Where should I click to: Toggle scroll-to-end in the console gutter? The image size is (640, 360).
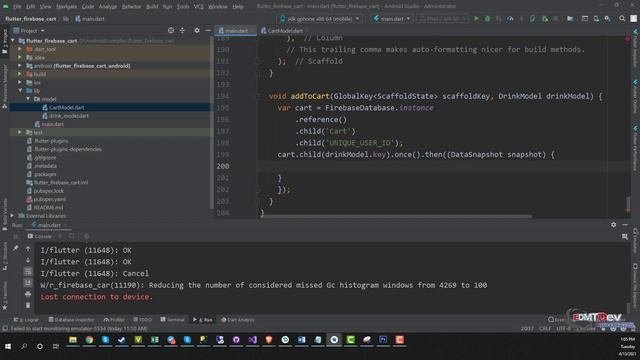(28, 282)
